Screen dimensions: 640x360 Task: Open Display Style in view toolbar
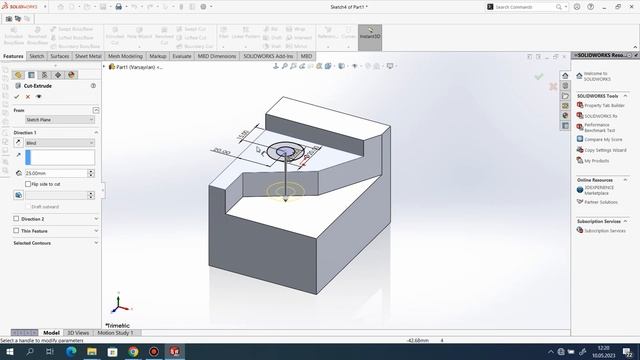point(342,66)
